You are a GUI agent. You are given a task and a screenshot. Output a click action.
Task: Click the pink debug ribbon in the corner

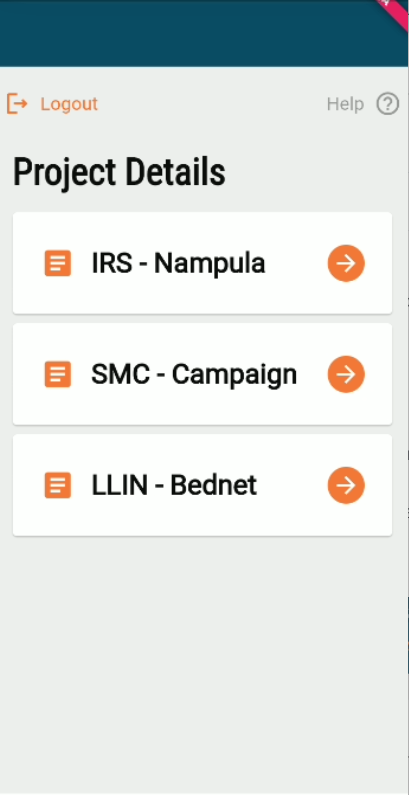pos(396,9)
